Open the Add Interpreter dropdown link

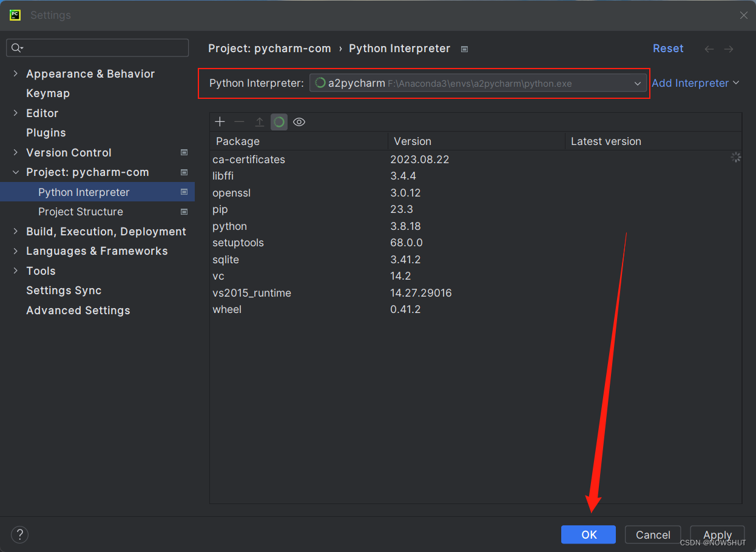pos(695,83)
